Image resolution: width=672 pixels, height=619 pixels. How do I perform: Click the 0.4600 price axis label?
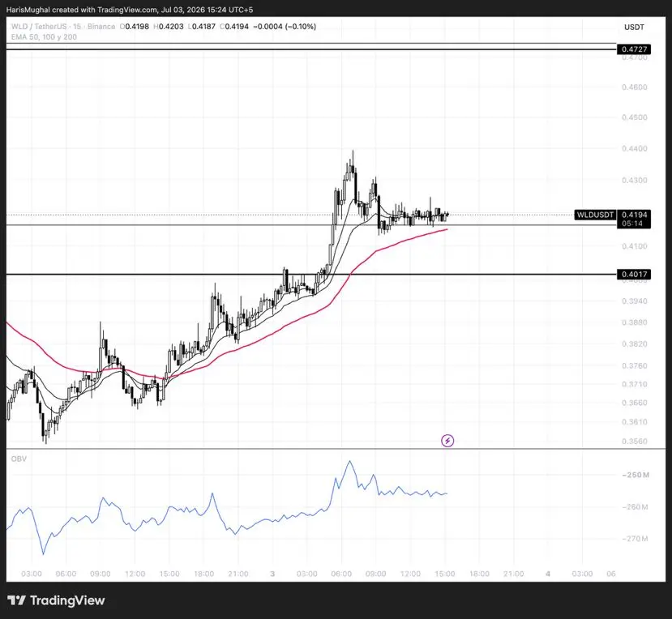(x=634, y=87)
